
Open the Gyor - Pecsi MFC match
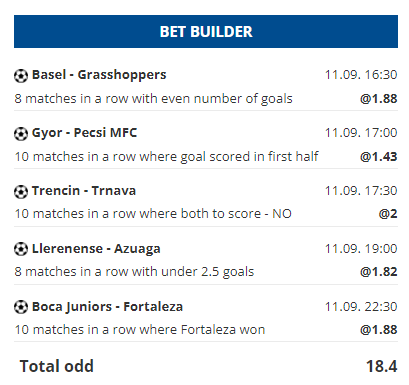(x=84, y=133)
